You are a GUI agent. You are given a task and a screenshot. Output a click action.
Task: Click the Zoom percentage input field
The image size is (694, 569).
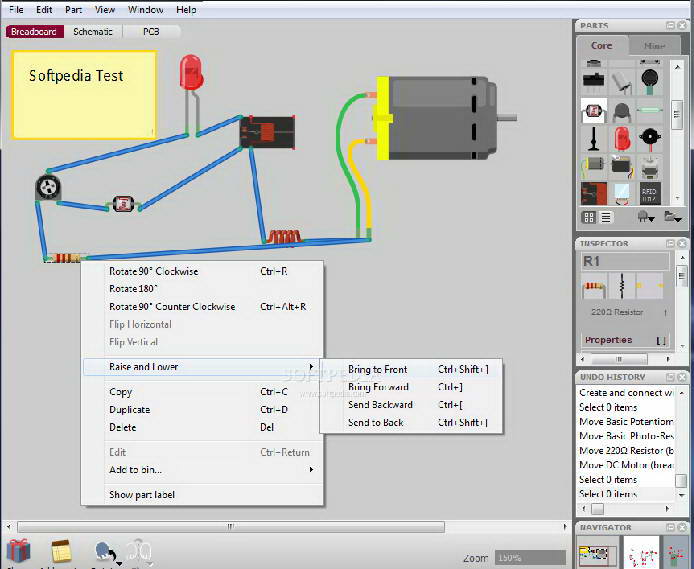pyautogui.click(x=529, y=557)
